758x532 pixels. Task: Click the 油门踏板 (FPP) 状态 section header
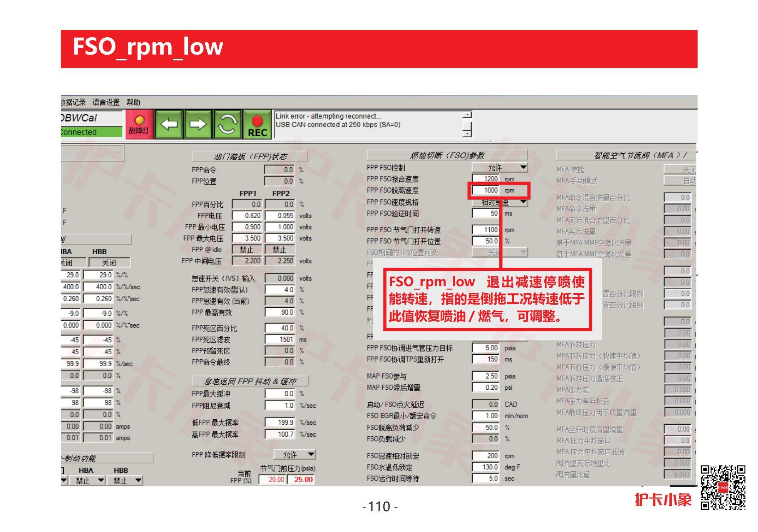(x=250, y=156)
